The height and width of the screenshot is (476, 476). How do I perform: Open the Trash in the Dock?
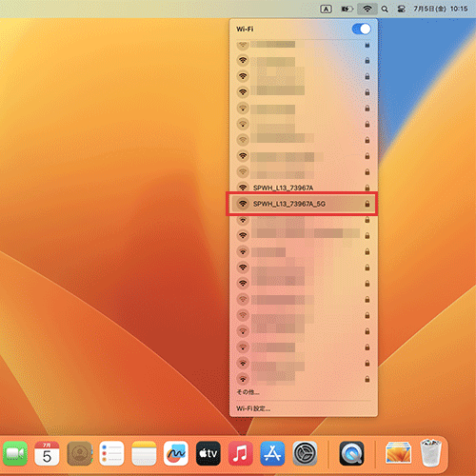click(x=431, y=453)
